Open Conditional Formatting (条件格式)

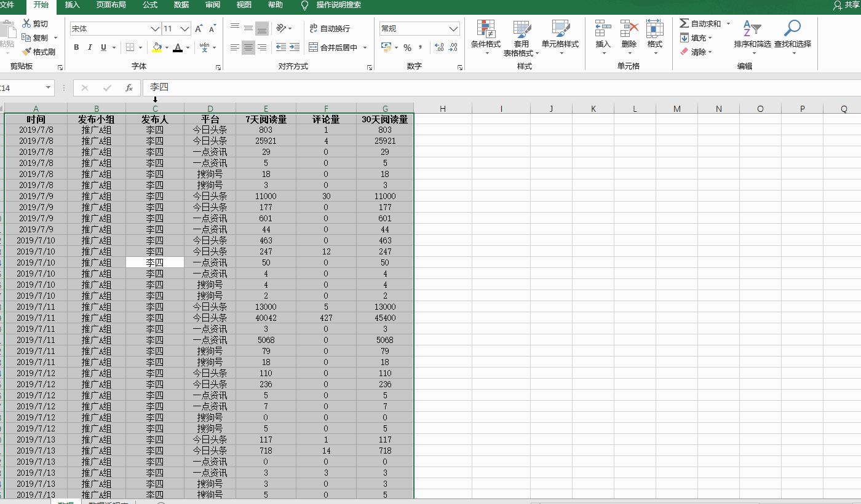pos(486,38)
